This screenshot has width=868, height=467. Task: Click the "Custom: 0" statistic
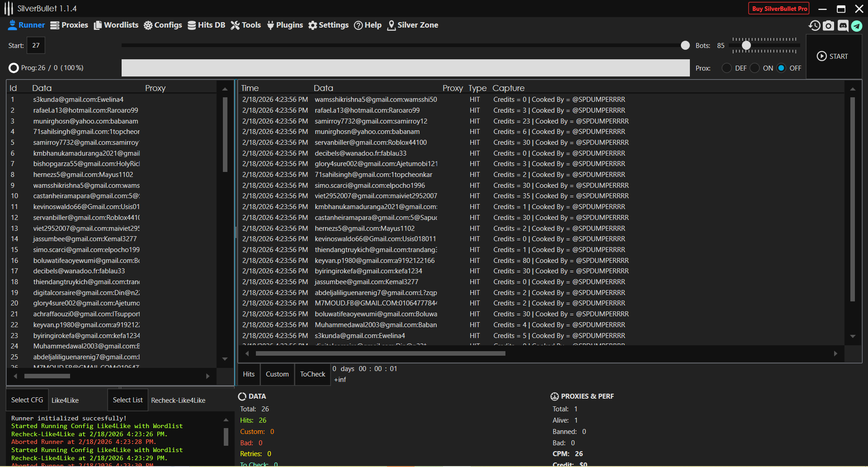(x=257, y=432)
